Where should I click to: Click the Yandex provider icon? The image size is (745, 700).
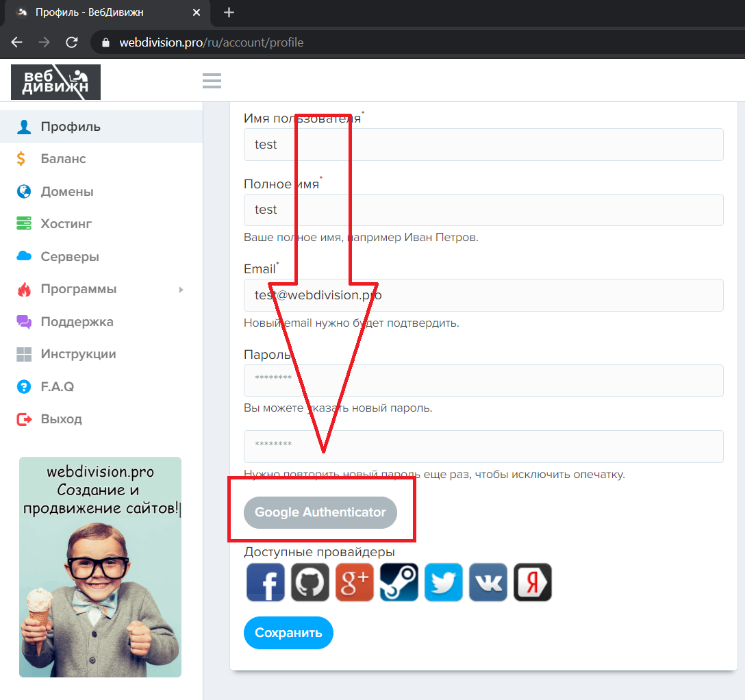click(532, 583)
